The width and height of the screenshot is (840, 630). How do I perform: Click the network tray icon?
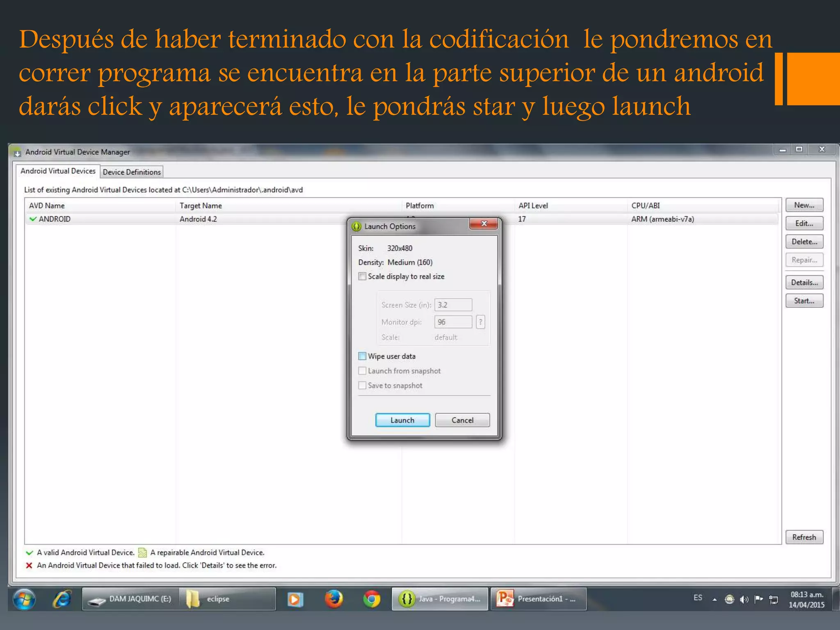(774, 600)
